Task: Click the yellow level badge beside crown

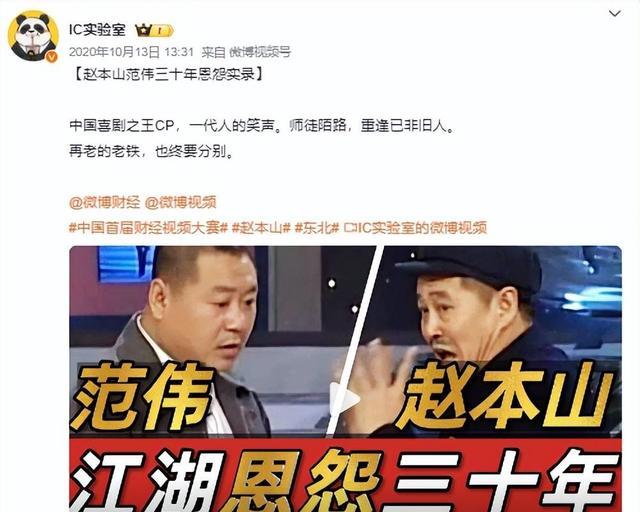Action: pyautogui.click(x=162, y=31)
